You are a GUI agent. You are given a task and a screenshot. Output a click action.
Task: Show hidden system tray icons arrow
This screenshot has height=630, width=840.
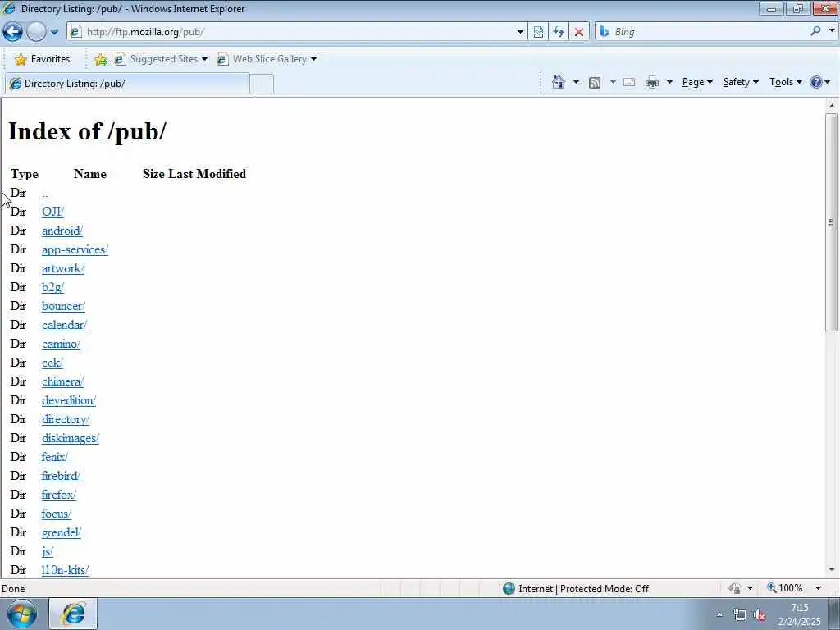[719, 615]
